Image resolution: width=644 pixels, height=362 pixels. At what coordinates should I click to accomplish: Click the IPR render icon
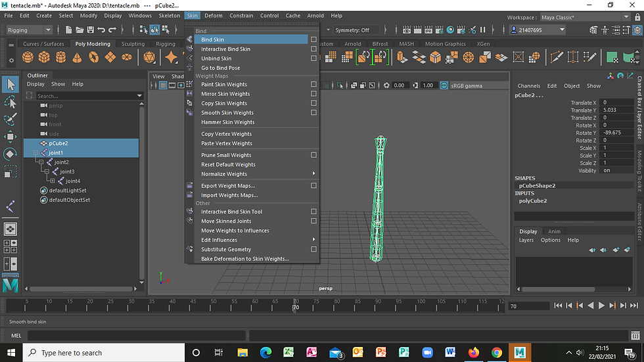pyautogui.click(x=428, y=30)
